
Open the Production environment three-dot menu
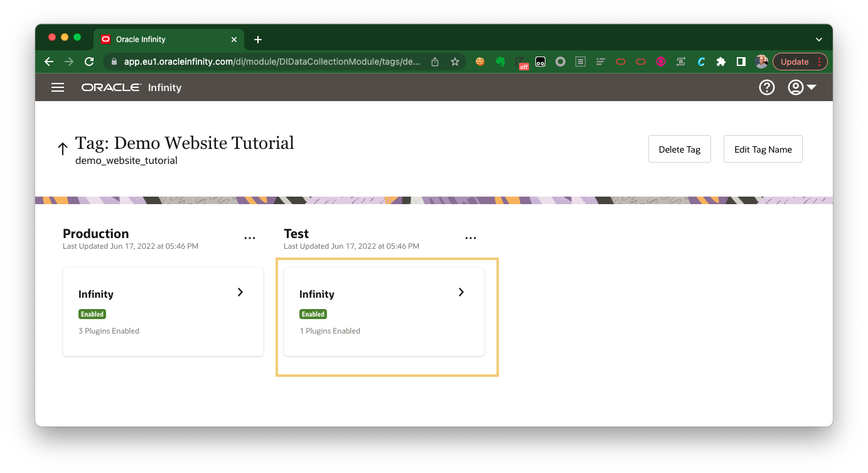click(250, 238)
